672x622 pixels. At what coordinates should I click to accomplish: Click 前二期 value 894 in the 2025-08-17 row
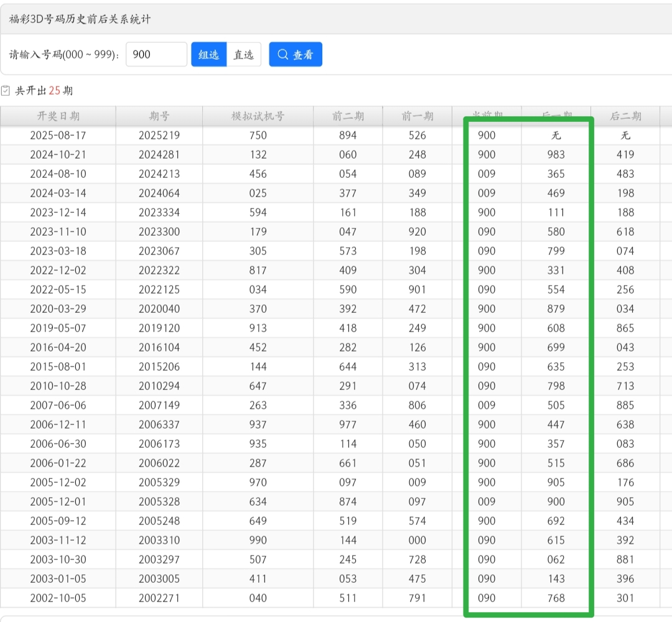348,136
